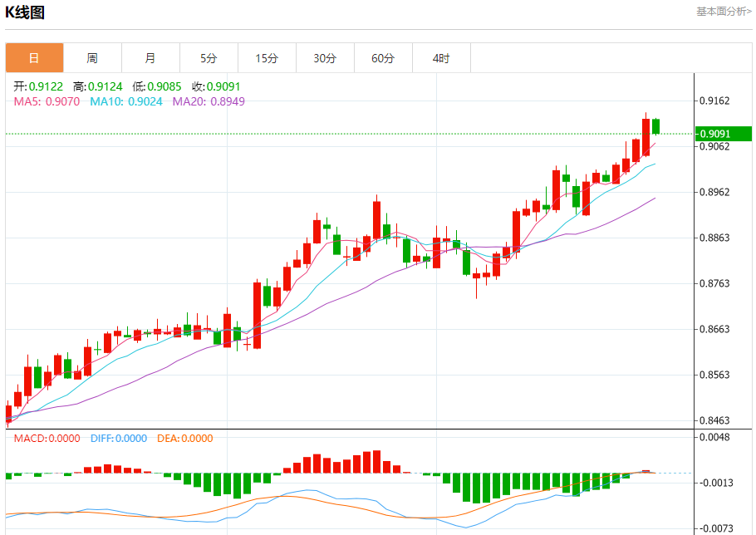This screenshot has width=756, height=535.
Task: Click the MACD value label
Action: pos(47,438)
